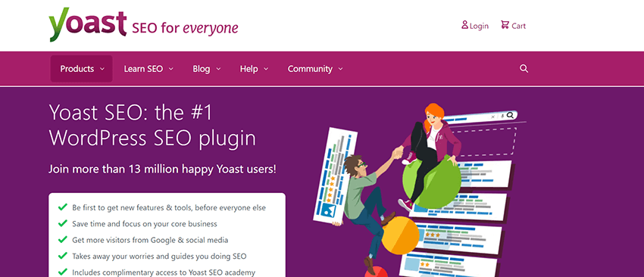The width and height of the screenshot is (644, 277).
Task: Open the Login link
Action: coord(475,26)
